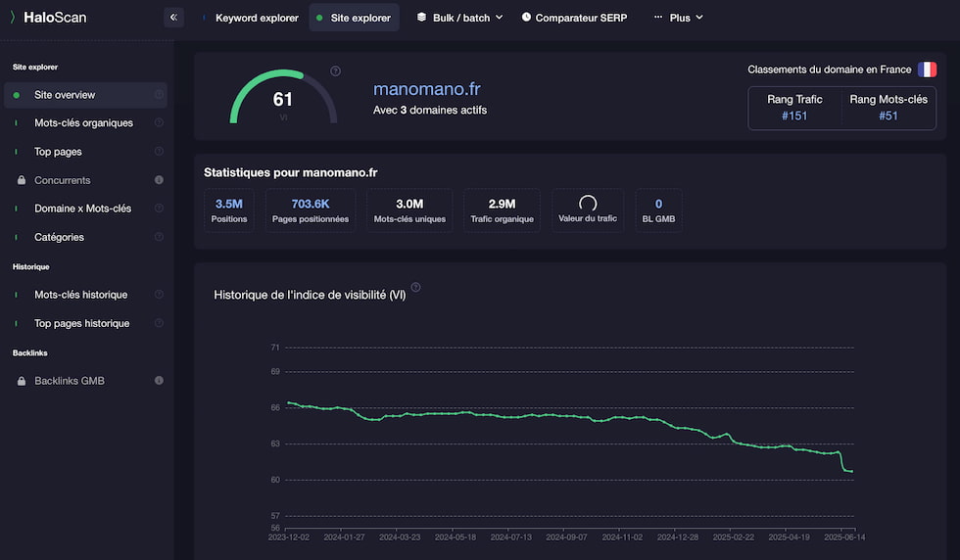Click info icon beside Backlinks GMB
This screenshot has height=560, width=960.
[x=159, y=381]
